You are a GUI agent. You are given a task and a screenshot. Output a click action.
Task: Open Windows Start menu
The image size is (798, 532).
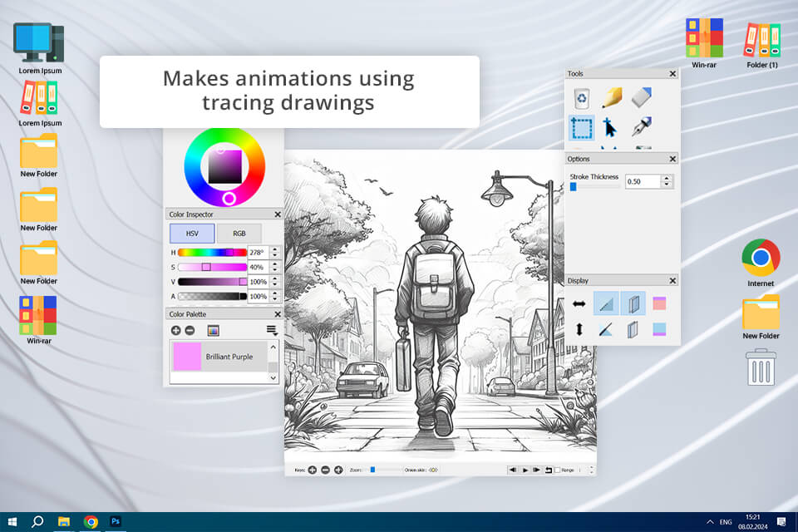point(12,522)
